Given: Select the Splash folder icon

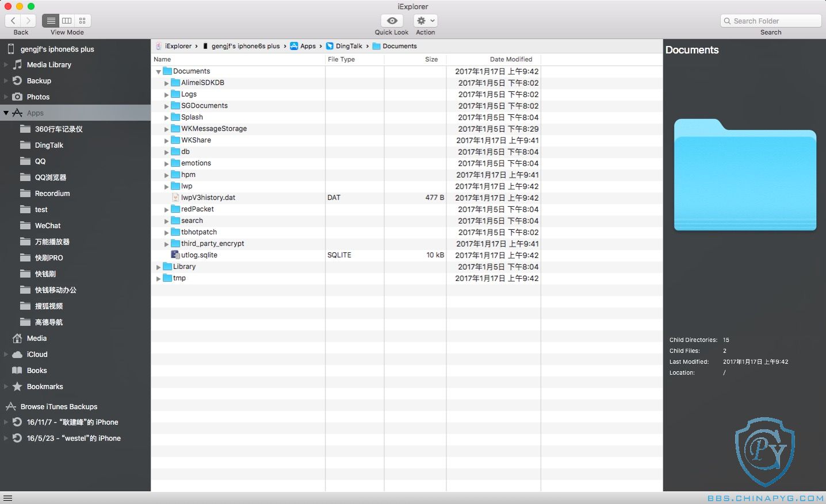Looking at the screenshot, I should (175, 117).
